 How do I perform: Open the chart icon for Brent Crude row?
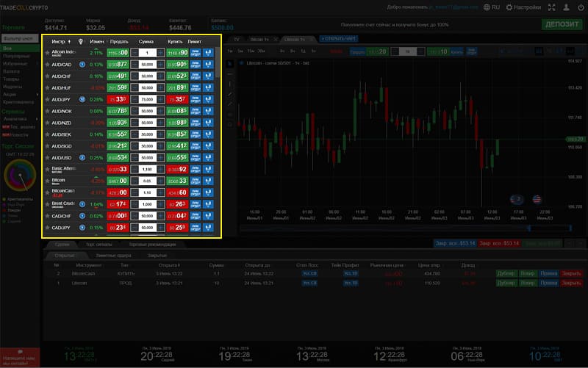coord(209,204)
